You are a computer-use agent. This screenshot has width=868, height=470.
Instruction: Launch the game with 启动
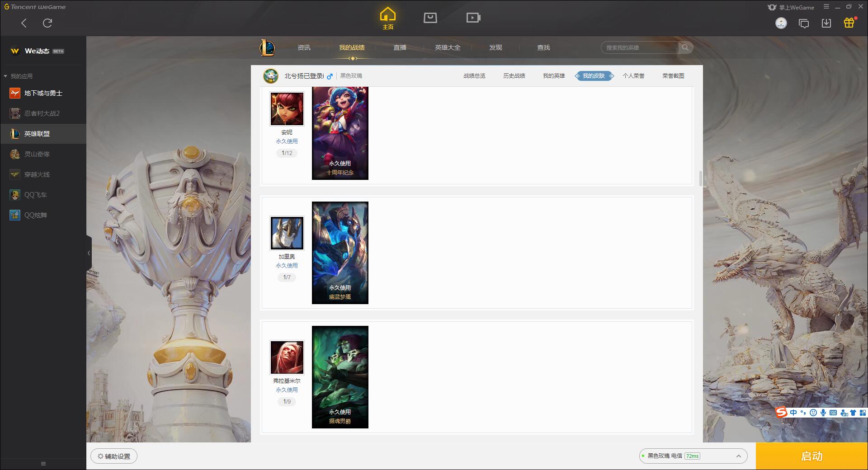(812, 456)
